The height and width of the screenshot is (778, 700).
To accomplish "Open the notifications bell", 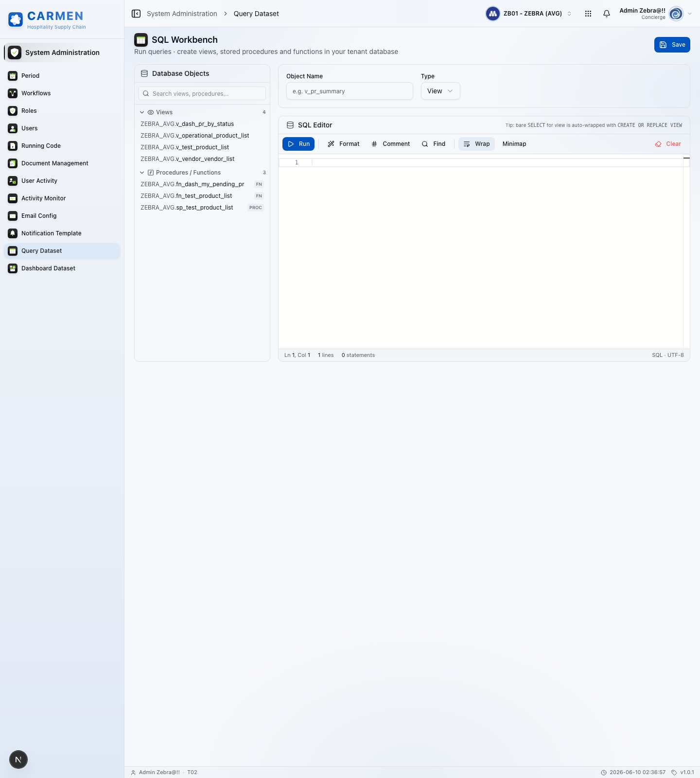I will click(x=607, y=14).
